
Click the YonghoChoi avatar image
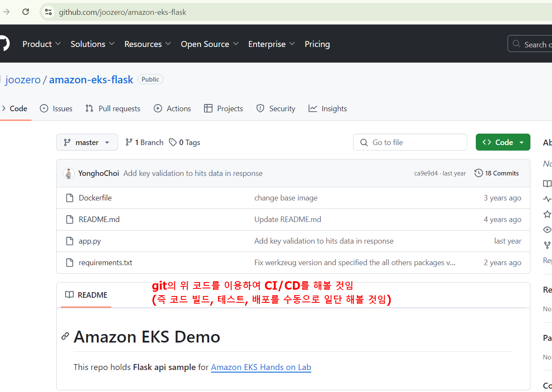tap(69, 173)
